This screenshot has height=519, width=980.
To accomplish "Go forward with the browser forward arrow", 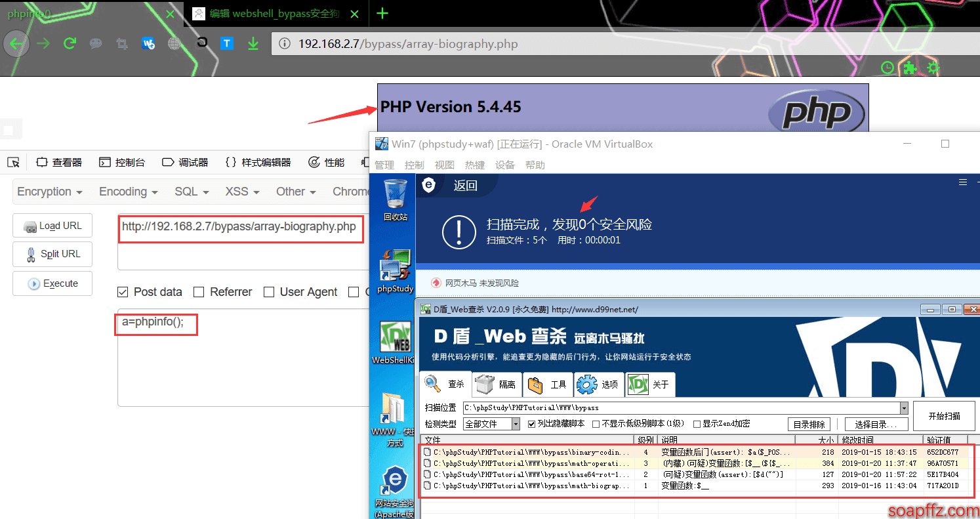I will pos(43,43).
